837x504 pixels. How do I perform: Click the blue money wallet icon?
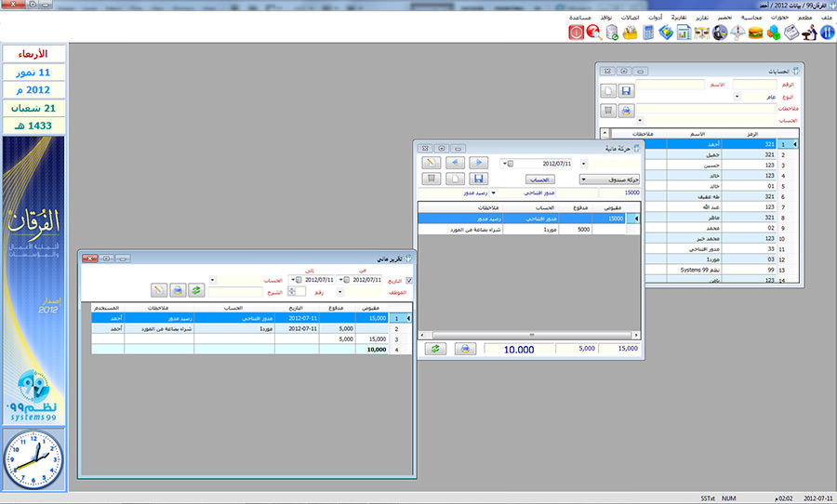click(666, 33)
